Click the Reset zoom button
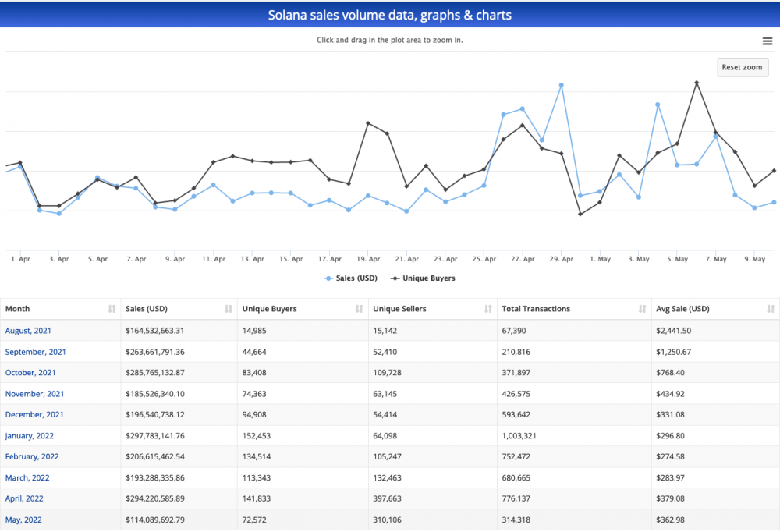 click(x=743, y=67)
